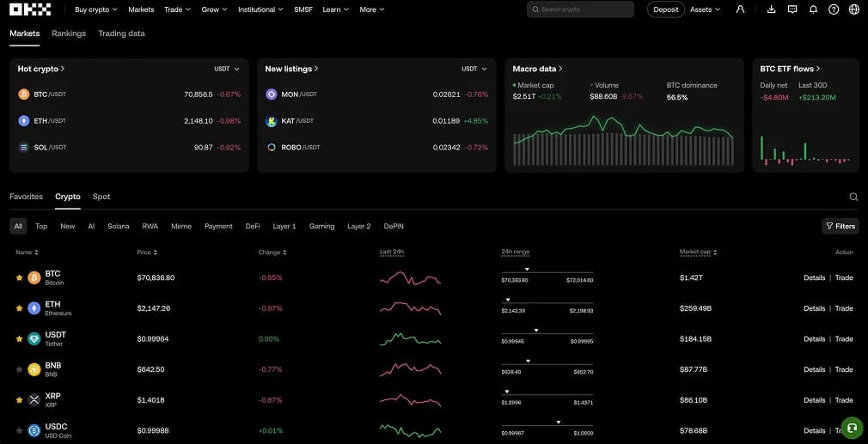Click the Tether coin icon in table

tap(34, 339)
